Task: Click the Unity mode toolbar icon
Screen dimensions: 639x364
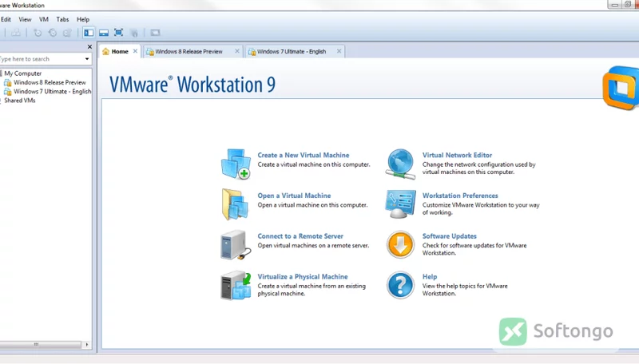Action: (134, 33)
